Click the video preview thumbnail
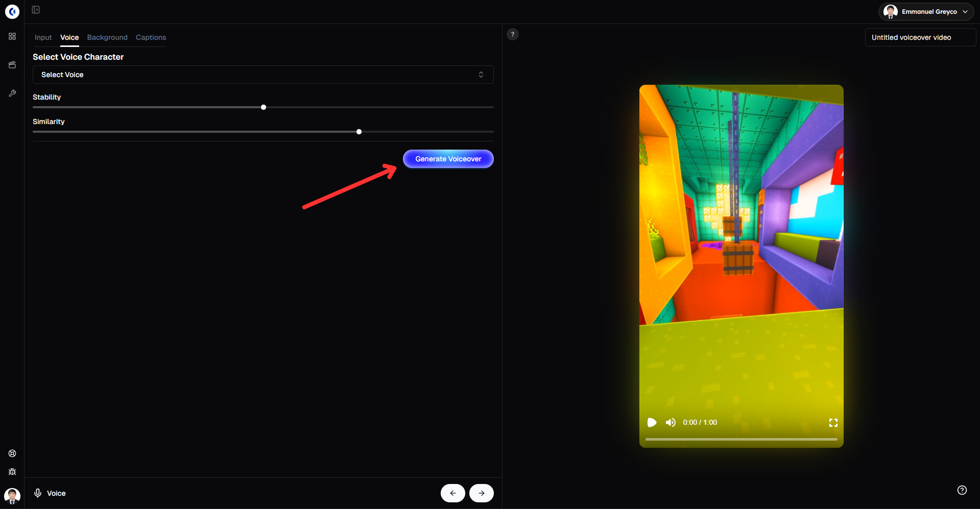The height and width of the screenshot is (509, 980). click(742, 266)
